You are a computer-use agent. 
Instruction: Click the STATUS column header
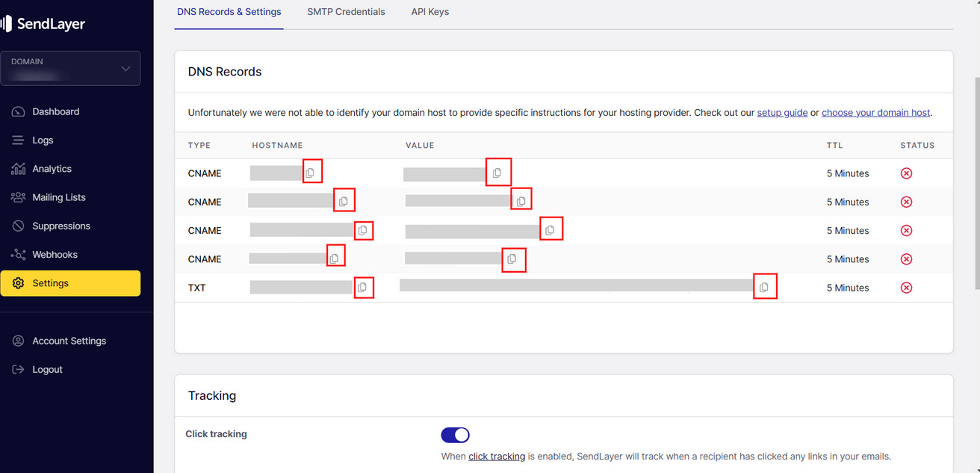point(917,145)
